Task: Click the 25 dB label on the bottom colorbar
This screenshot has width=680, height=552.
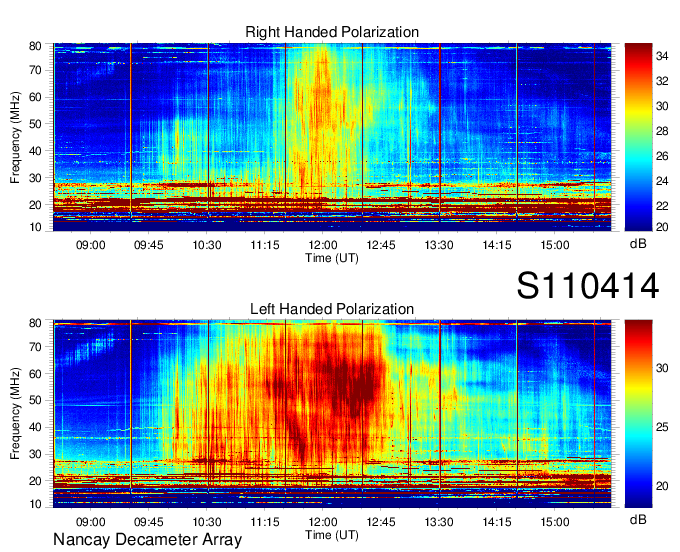Action: click(x=662, y=427)
